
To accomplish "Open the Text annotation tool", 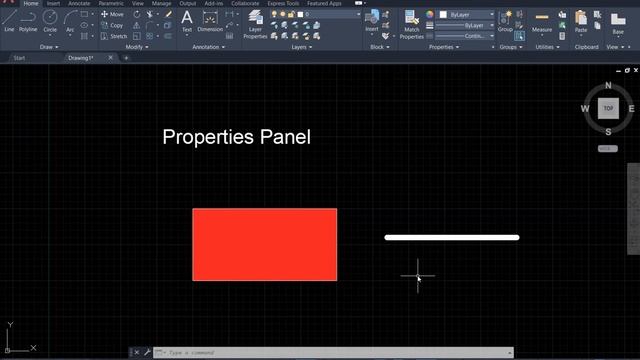I will coord(187,21).
